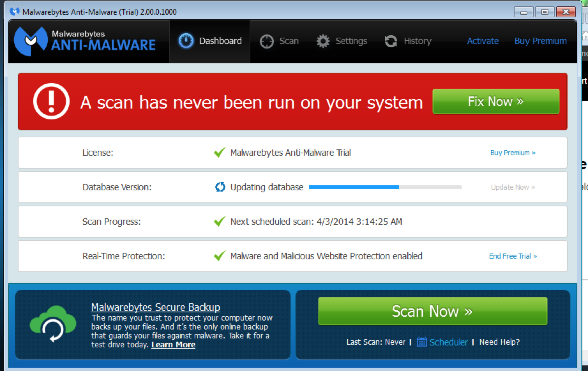
Task: Close the Malwarebytes window
Action: tap(566, 12)
